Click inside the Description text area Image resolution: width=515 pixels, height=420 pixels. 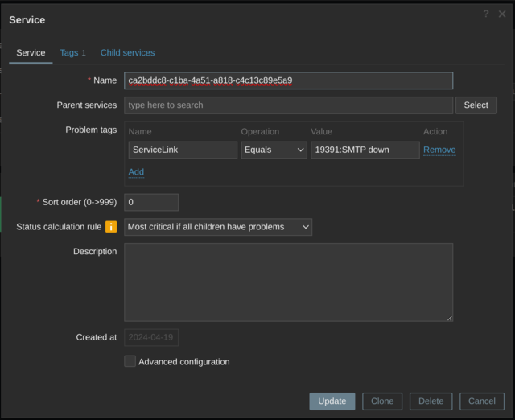click(x=288, y=282)
